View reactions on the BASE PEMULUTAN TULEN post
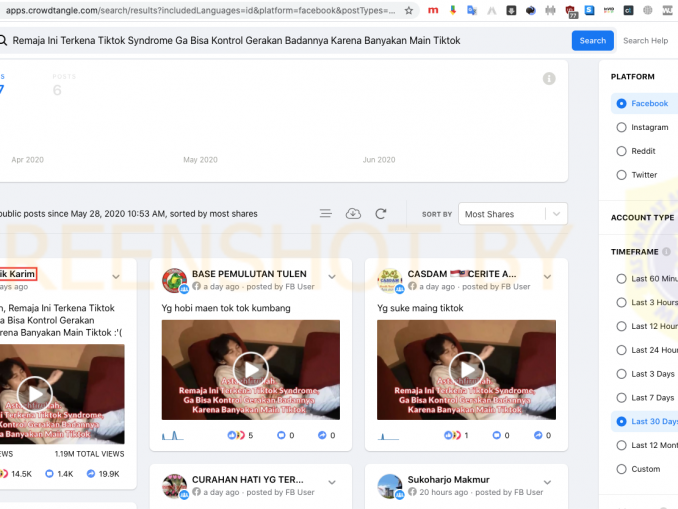The height and width of the screenshot is (509, 678). click(240, 435)
